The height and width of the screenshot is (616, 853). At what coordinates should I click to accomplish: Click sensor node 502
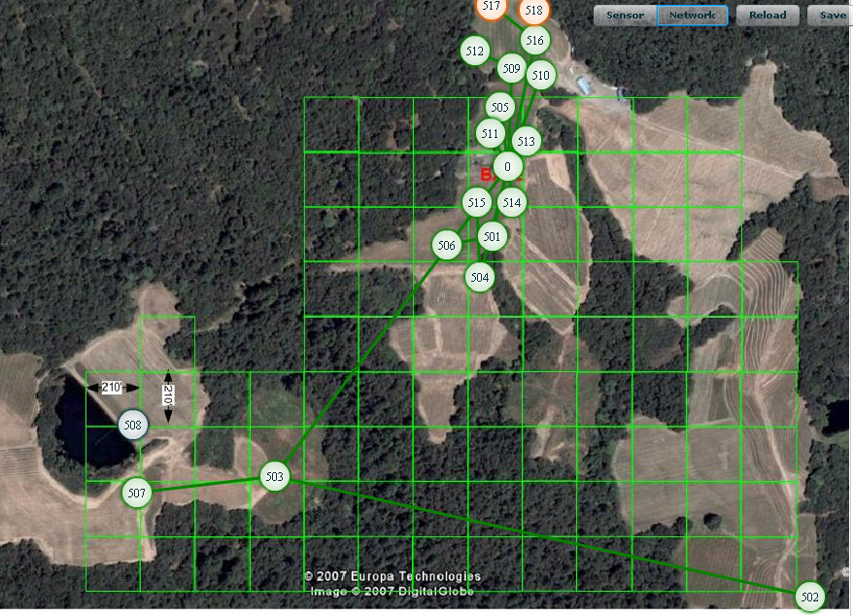809,596
